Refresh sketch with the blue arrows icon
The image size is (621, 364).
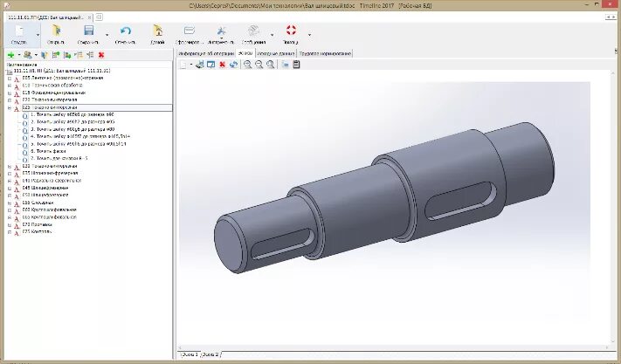pyautogui.click(x=234, y=65)
